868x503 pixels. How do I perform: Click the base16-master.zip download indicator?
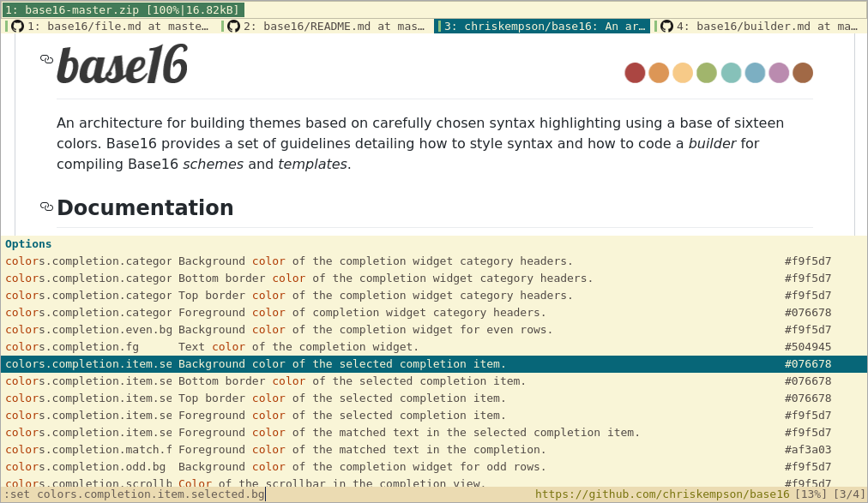click(123, 10)
